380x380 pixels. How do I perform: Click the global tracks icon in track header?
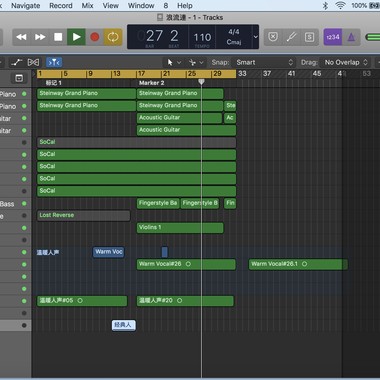click(x=19, y=78)
